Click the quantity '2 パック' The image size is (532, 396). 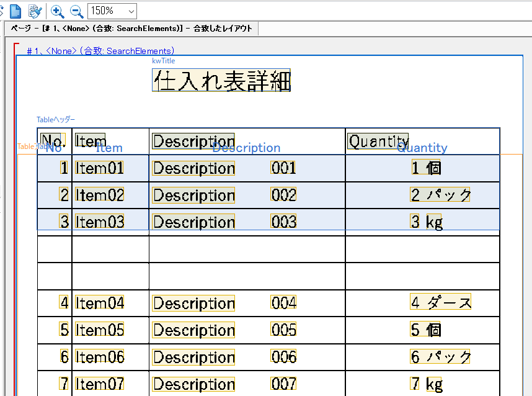click(440, 195)
